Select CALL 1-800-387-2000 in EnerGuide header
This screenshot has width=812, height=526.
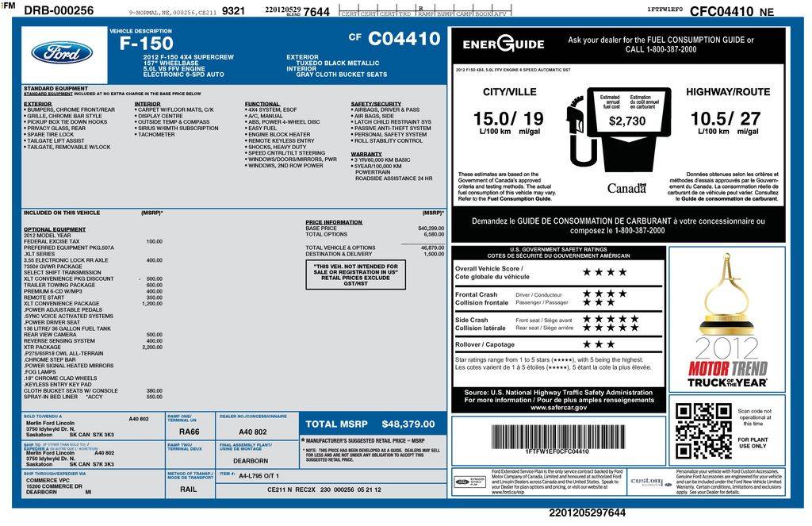click(x=661, y=50)
